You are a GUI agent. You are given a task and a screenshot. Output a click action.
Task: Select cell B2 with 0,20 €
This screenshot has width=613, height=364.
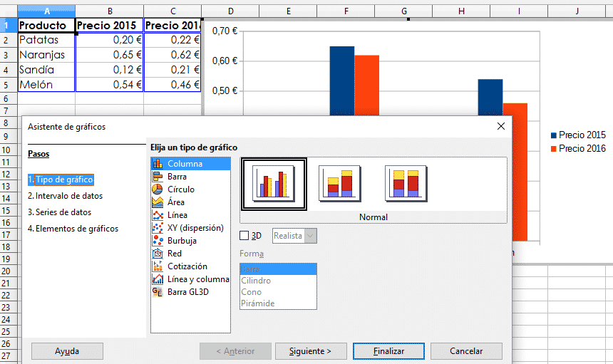pos(110,40)
